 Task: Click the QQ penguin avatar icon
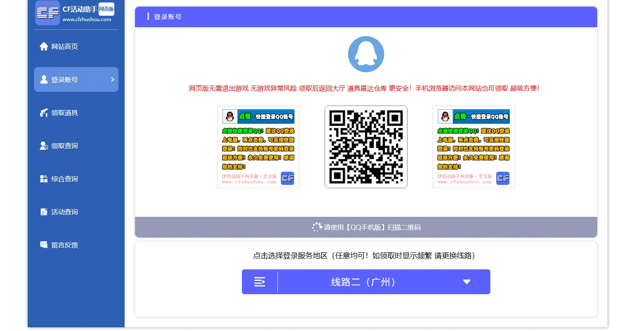point(366,54)
